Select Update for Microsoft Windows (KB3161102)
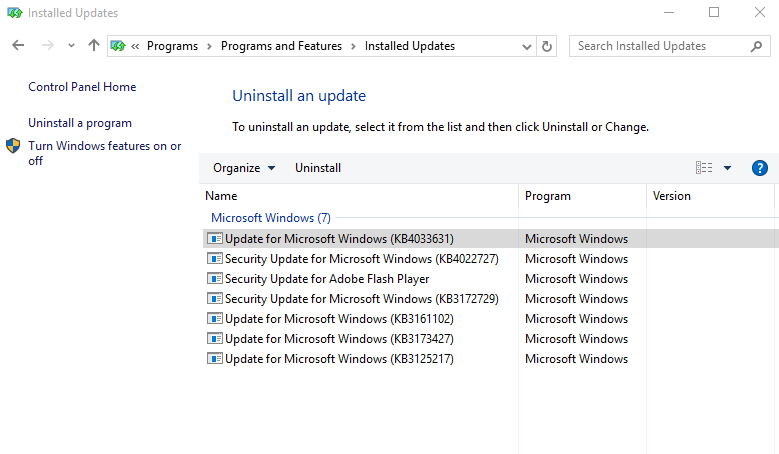Viewport: 779px width, 454px height. point(339,318)
